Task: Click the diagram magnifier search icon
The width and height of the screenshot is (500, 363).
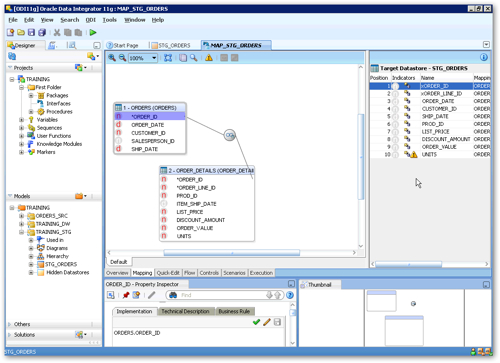Action: coord(194,58)
